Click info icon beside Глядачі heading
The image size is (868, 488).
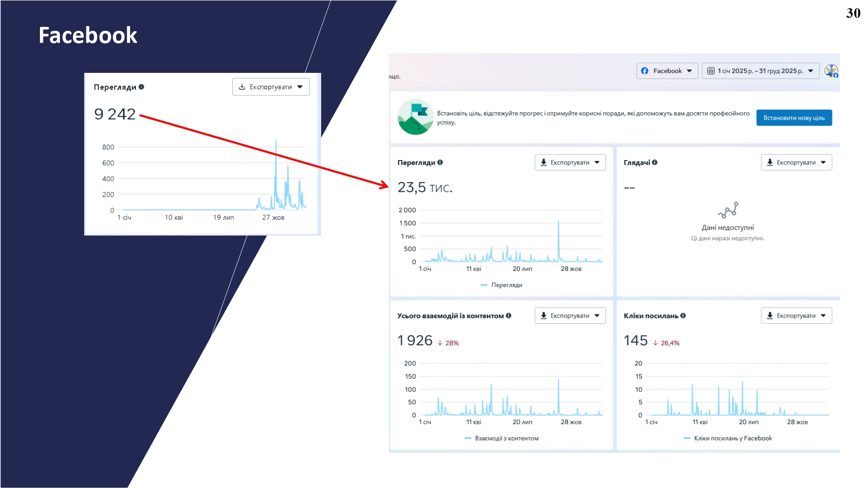click(654, 163)
